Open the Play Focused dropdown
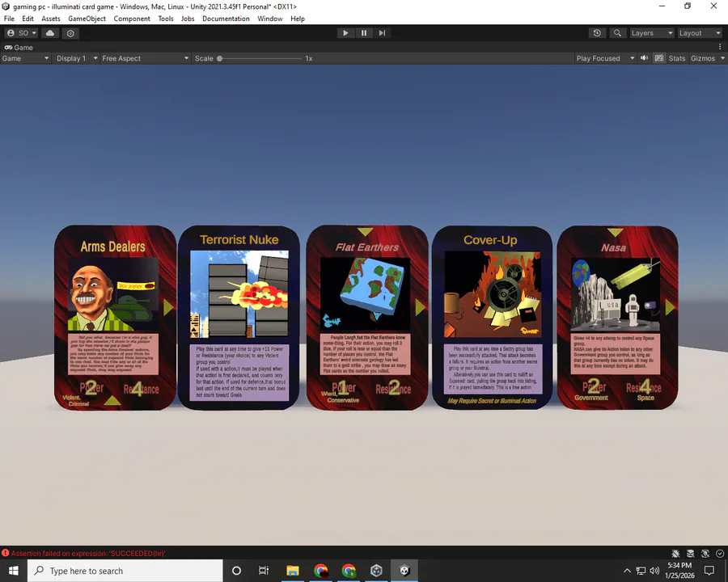The height and width of the screenshot is (582, 728). [605, 58]
